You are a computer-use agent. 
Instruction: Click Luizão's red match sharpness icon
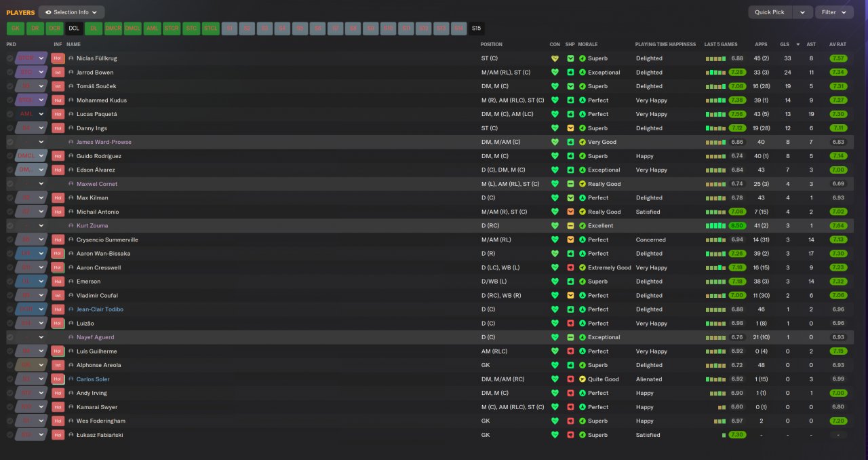[570, 323]
